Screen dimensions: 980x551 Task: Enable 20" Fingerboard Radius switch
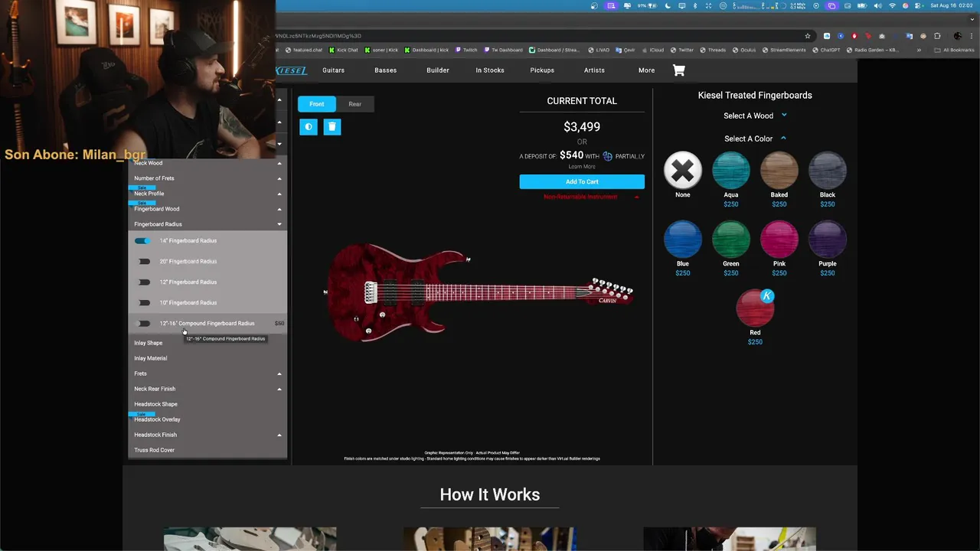coord(143,262)
